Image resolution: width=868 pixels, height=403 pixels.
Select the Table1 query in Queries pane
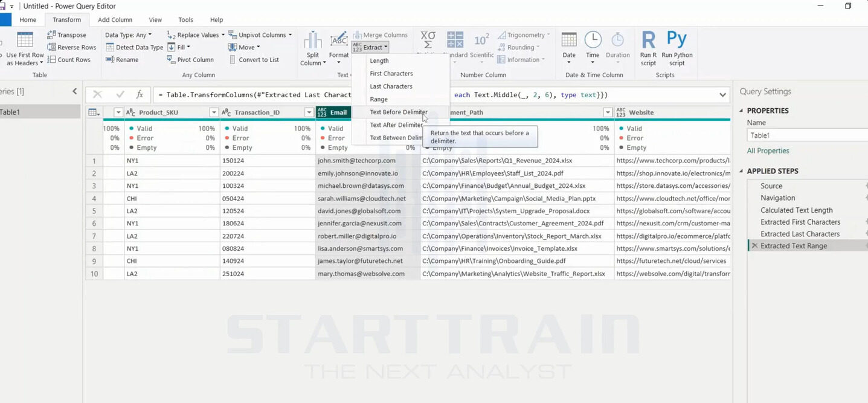(40, 112)
